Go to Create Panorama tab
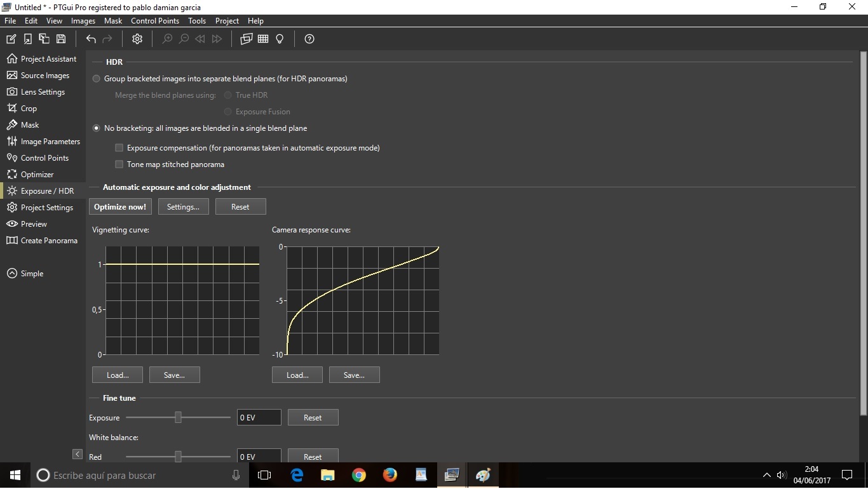Viewport: 868px width, 489px height. pyautogui.click(x=43, y=241)
